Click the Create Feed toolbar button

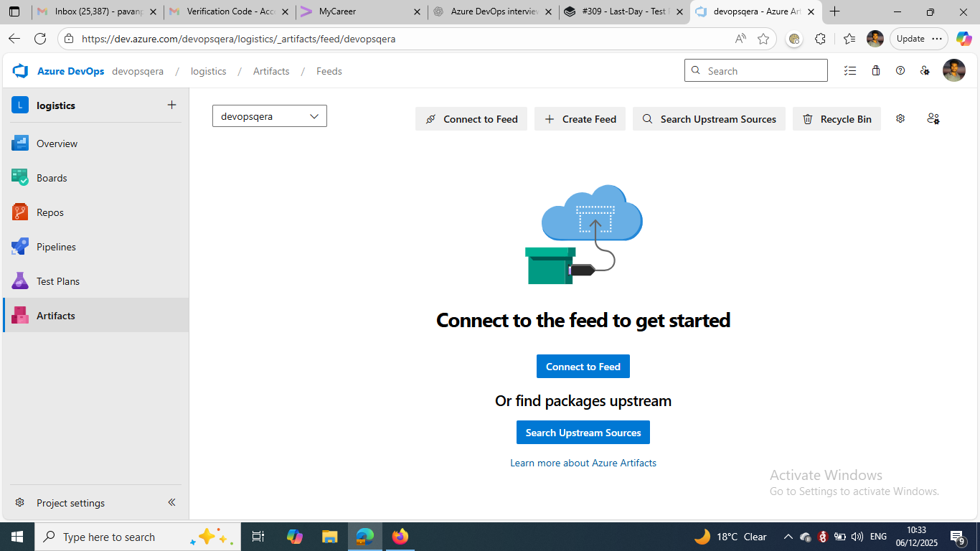[580, 119]
